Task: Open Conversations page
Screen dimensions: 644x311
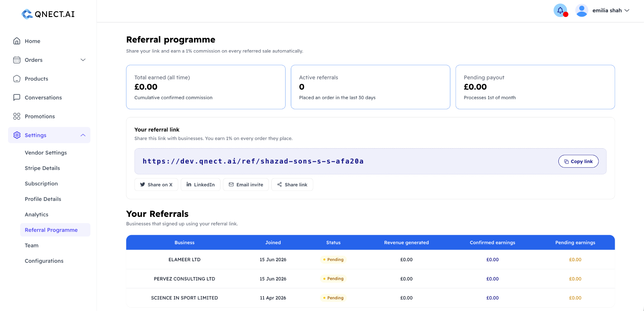Action: [x=43, y=98]
